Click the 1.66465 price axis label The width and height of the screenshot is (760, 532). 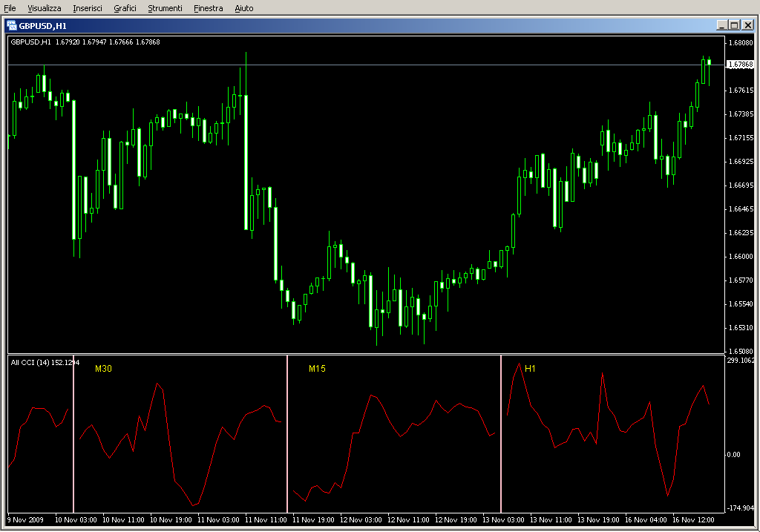[x=741, y=208]
